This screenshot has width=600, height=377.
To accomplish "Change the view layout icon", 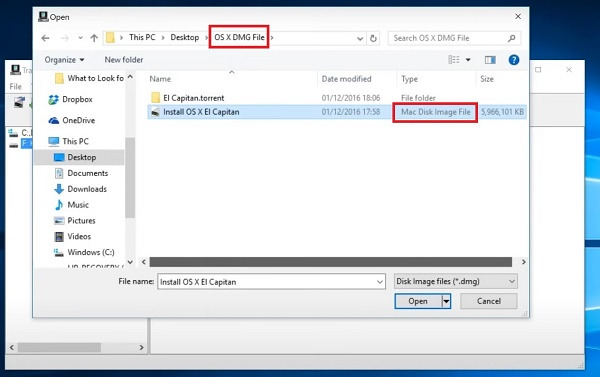I will tap(454, 60).
